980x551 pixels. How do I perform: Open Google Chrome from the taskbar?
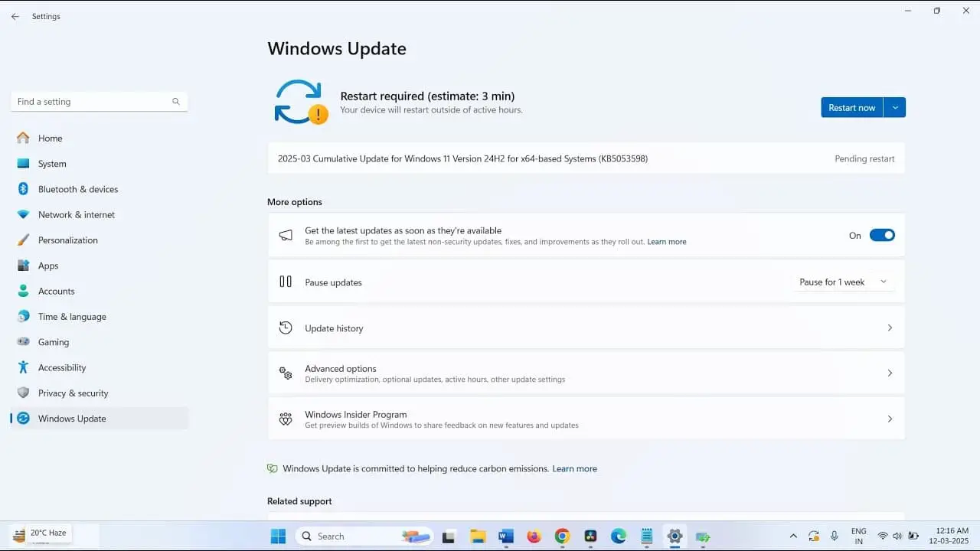(562, 536)
